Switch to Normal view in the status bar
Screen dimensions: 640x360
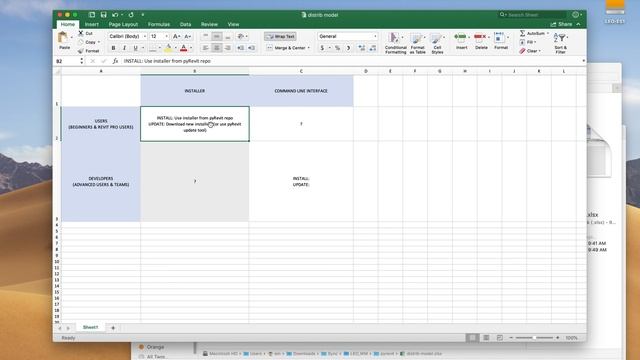tap(472, 338)
